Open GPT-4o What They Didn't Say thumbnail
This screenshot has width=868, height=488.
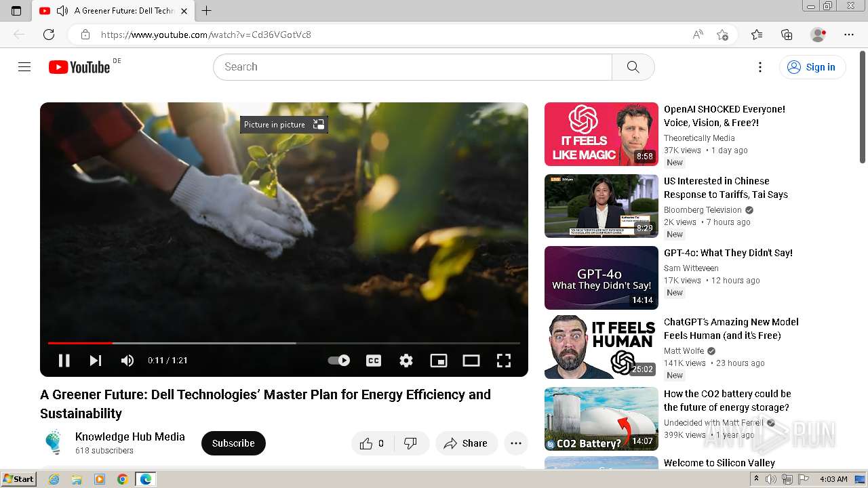pyautogui.click(x=601, y=278)
